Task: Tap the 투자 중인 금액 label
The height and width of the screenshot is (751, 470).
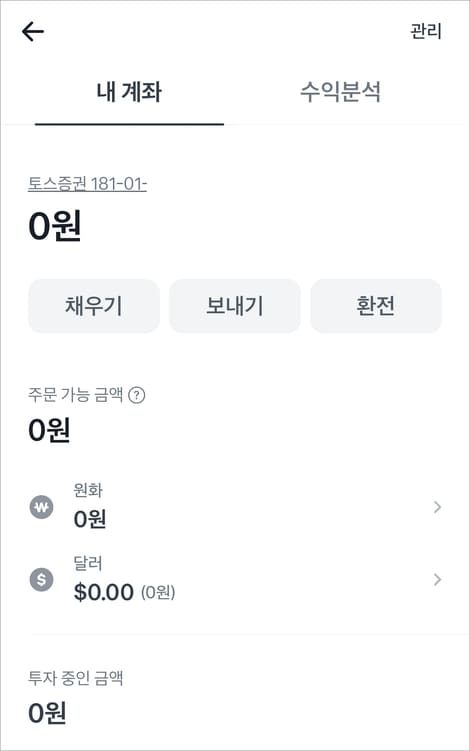Action: coord(76,678)
